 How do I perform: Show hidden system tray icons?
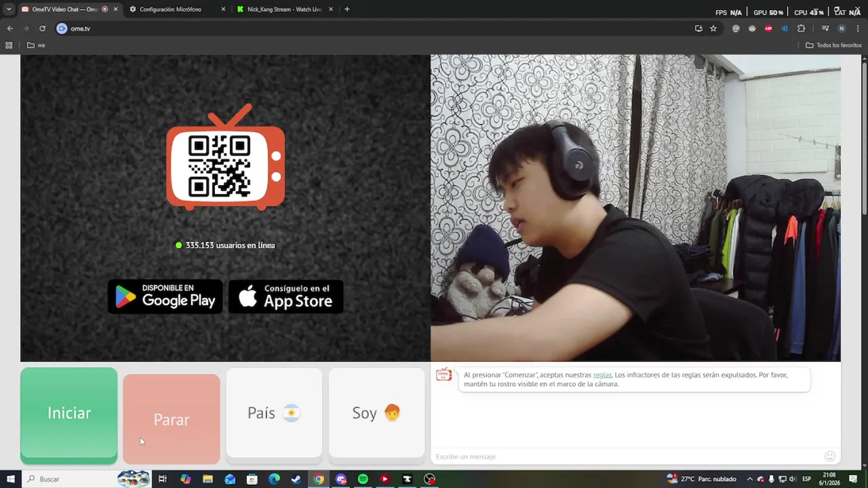click(749, 479)
